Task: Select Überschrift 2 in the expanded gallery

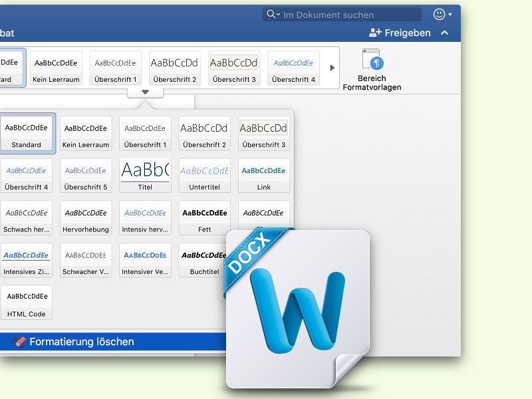Action: pyautogui.click(x=205, y=133)
